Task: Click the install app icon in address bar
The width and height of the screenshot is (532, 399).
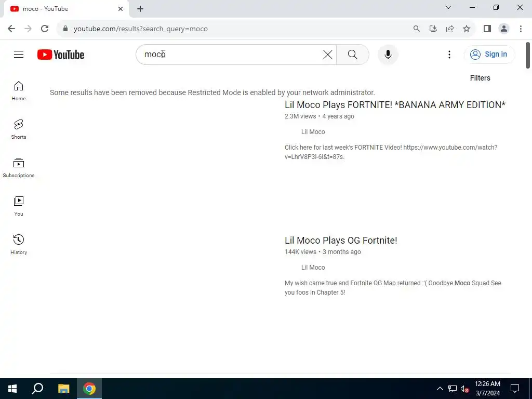Action: (x=433, y=29)
